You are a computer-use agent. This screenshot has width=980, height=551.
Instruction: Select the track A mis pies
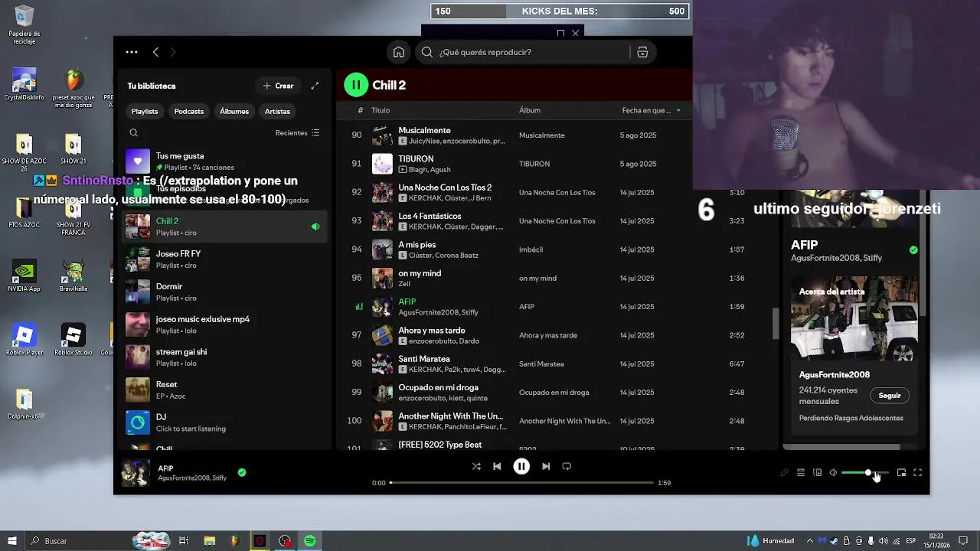click(x=416, y=245)
